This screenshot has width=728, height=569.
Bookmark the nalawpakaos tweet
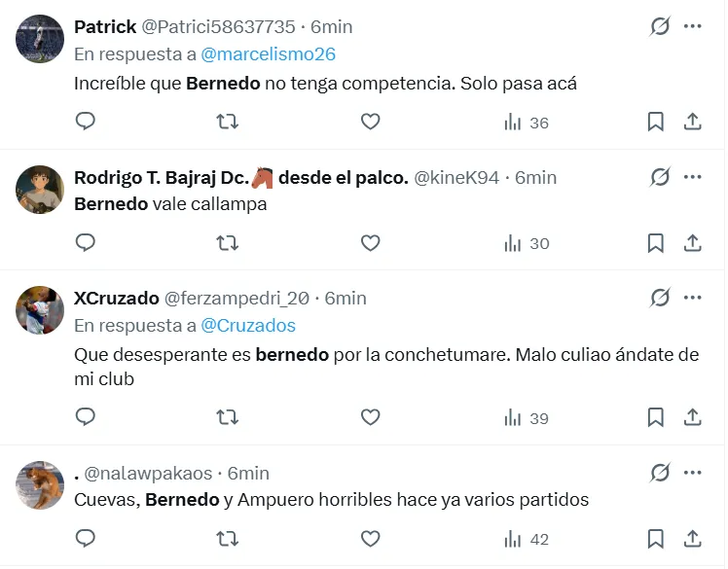(656, 539)
